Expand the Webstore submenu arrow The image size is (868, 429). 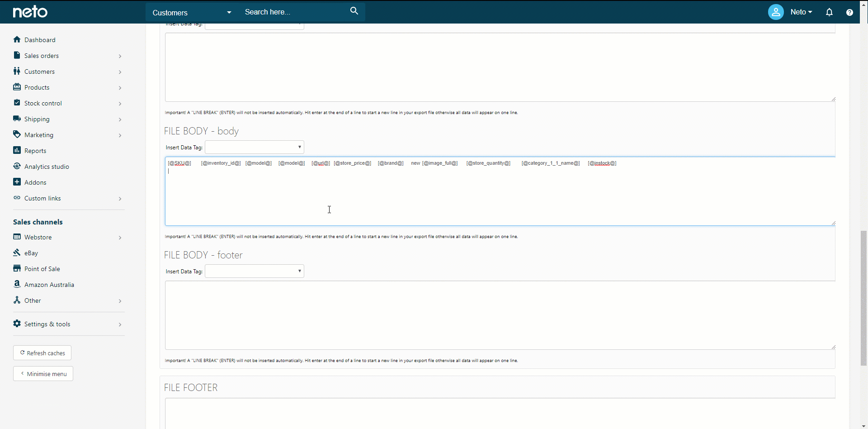[120, 238]
